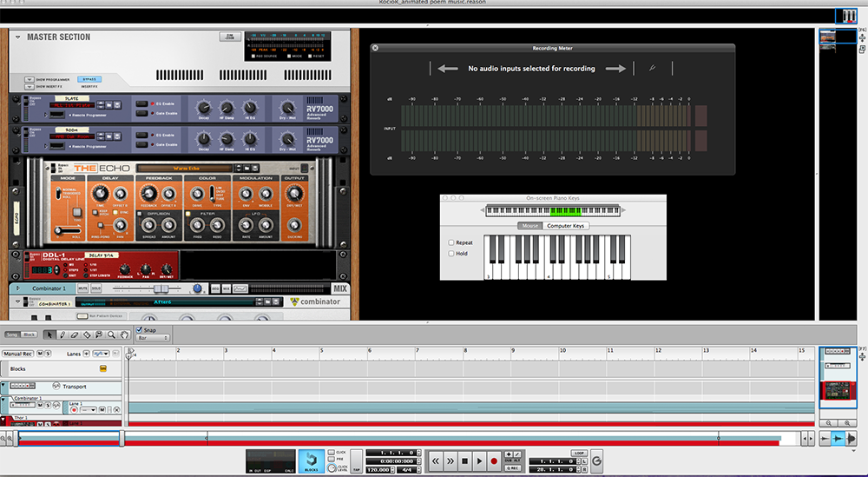Switch to Mouse tab in Piano Keys

tap(529, 226)
